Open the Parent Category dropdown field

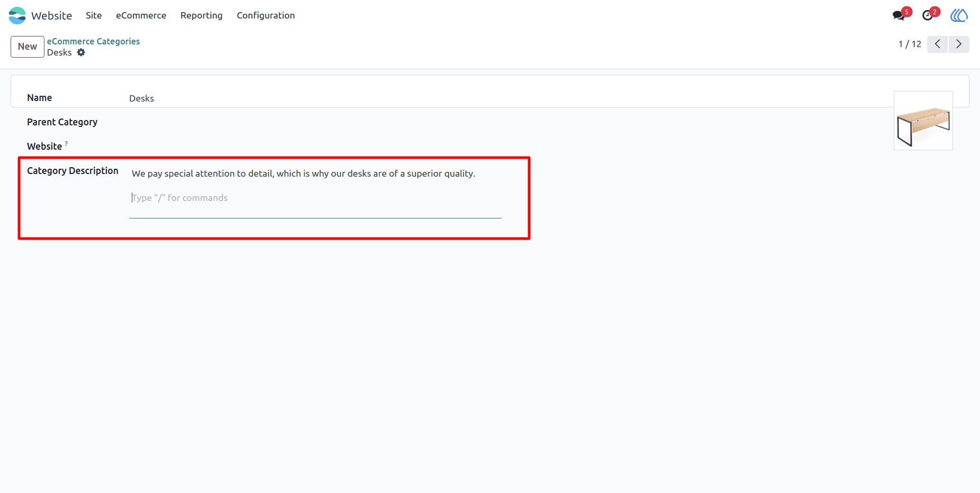coord(315,122)
